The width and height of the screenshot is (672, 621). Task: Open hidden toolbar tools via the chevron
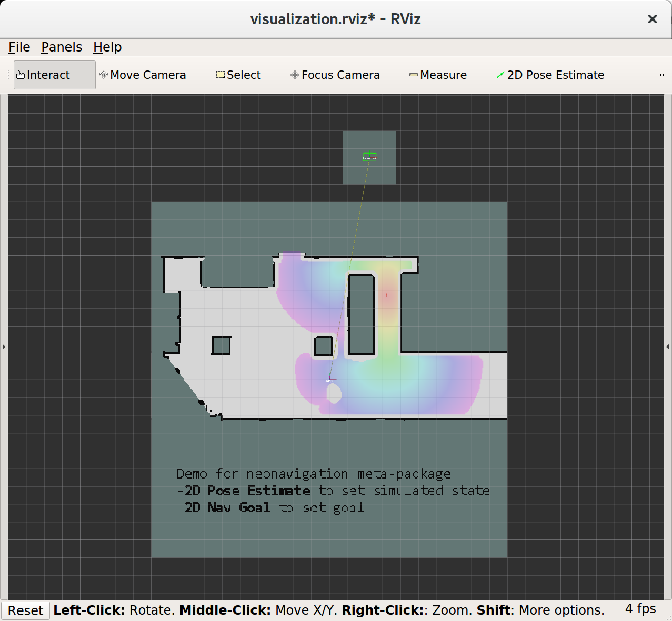pyautogui.click(x=661, y=75)
